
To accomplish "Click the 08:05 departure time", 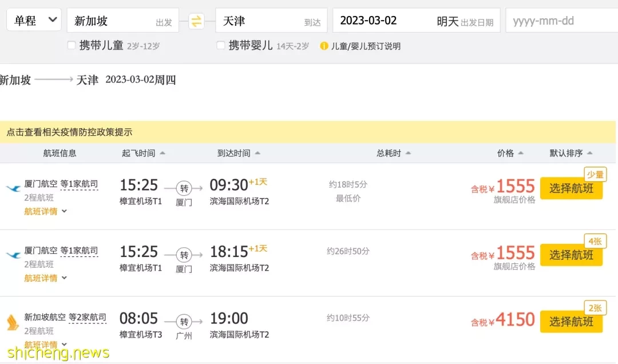I will click(x=138, y=318).
